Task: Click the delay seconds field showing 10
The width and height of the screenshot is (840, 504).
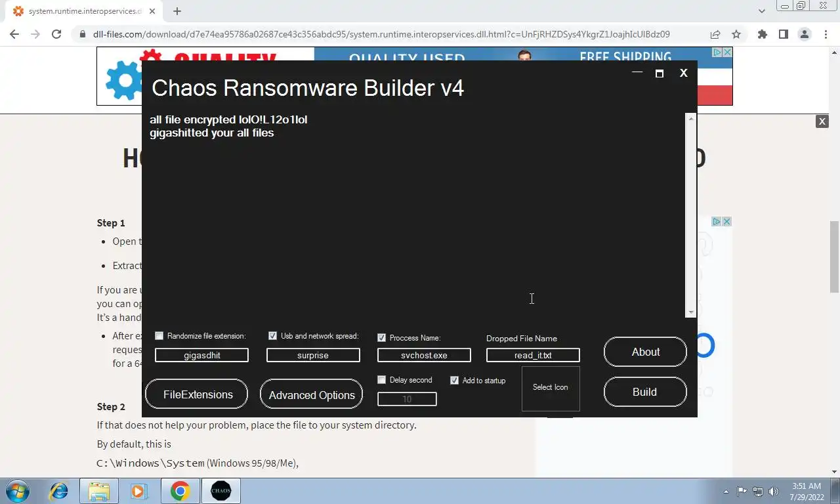Action: 407,399
